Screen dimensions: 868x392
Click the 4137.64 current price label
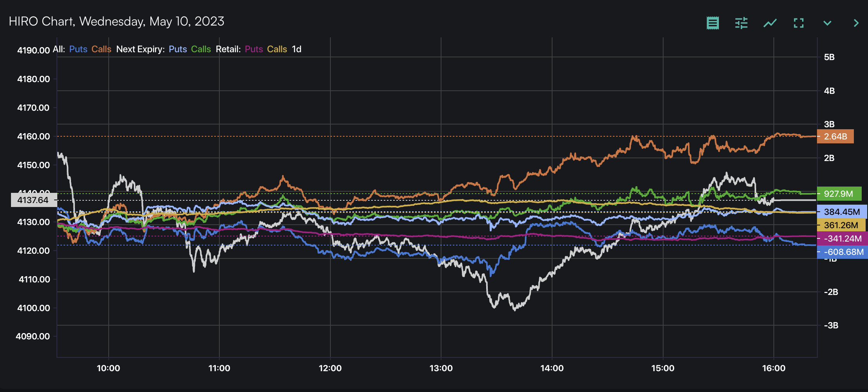34,200
